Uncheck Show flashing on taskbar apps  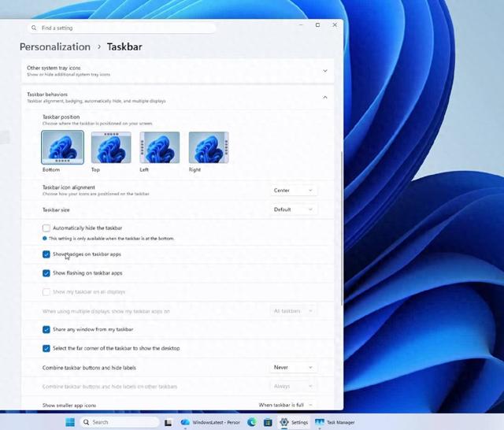pos(46,273)
